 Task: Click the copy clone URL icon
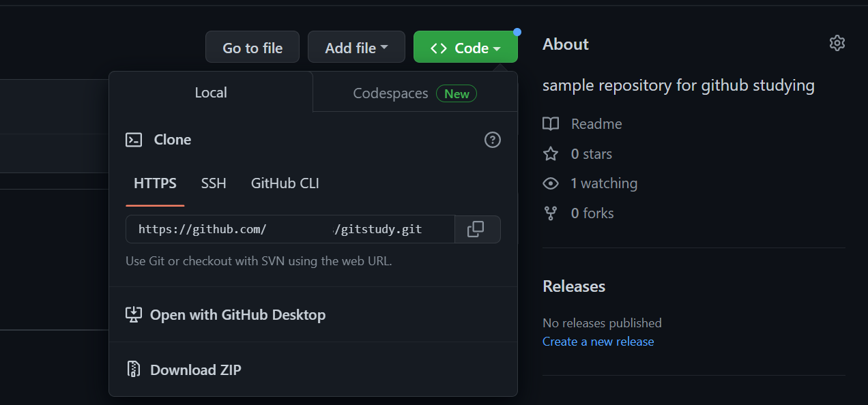pyautogui.click(x=476, y=229)
